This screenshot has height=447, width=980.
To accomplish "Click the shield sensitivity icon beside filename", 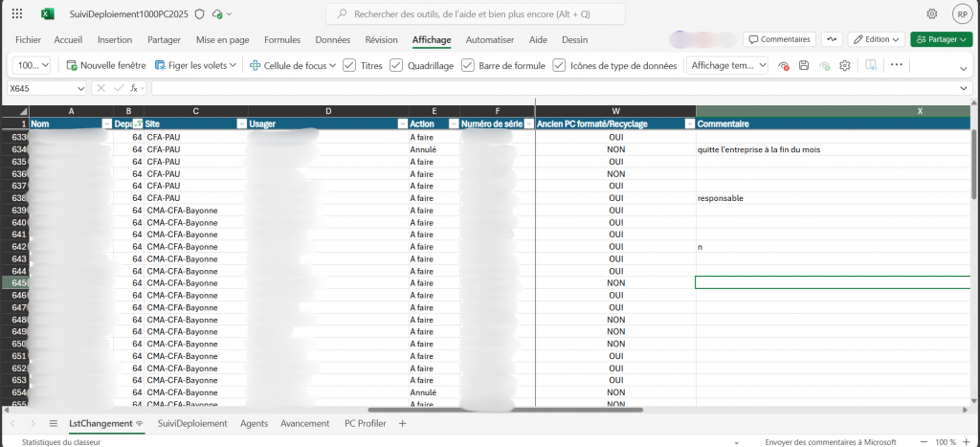I will tap(199, 13).
